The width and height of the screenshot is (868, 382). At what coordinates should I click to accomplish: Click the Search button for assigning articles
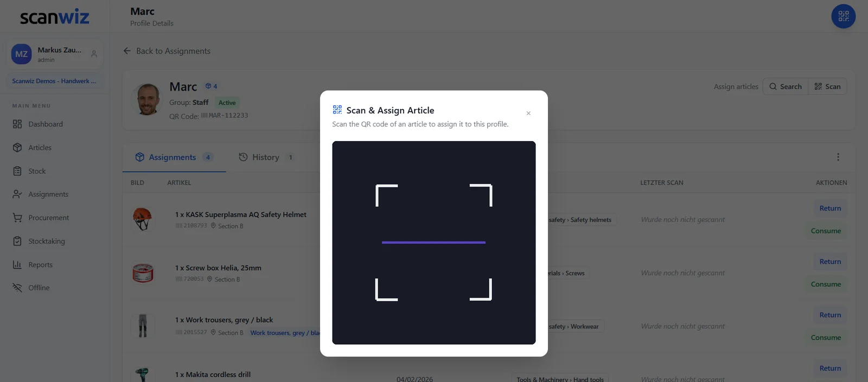pos(785,86)
